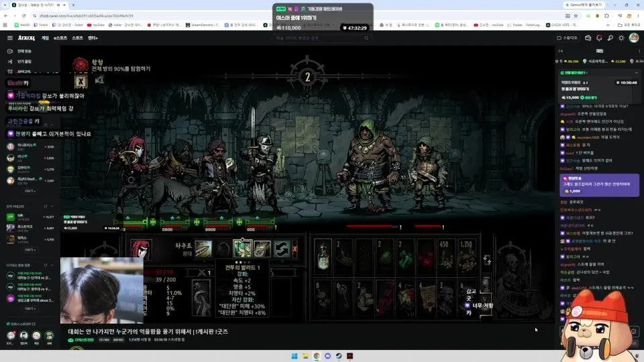Select the highlighted battle ballad skill icon
Image resolution: width=644 pixels, height=362 pixels.
coord(242,249)
